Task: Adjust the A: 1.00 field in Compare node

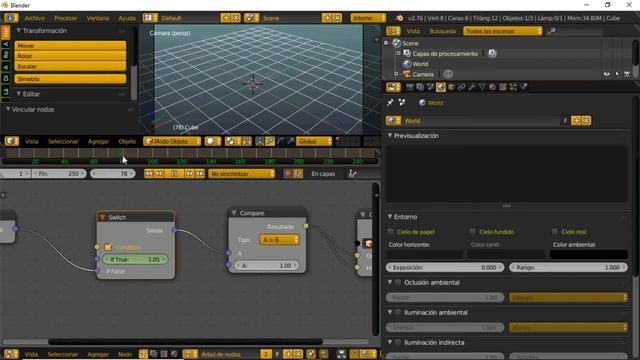Action: 267,265
